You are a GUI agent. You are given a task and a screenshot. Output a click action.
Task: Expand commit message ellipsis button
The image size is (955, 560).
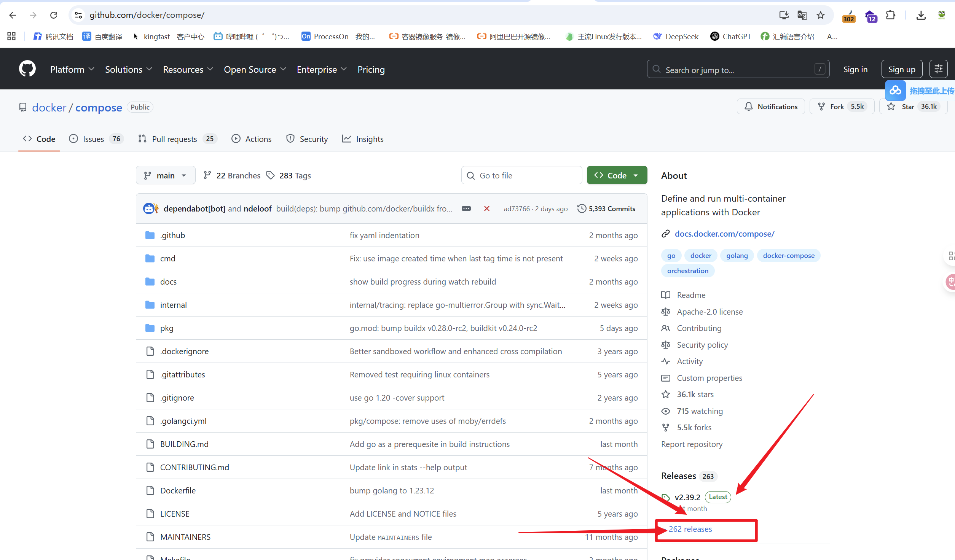pyautogui.click(x=466, y=208)
